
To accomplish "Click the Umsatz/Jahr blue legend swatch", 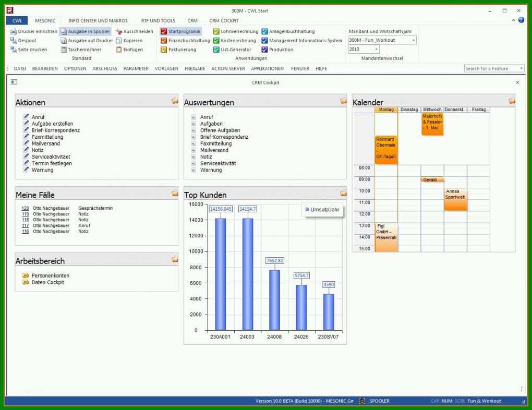I will 307,209.
